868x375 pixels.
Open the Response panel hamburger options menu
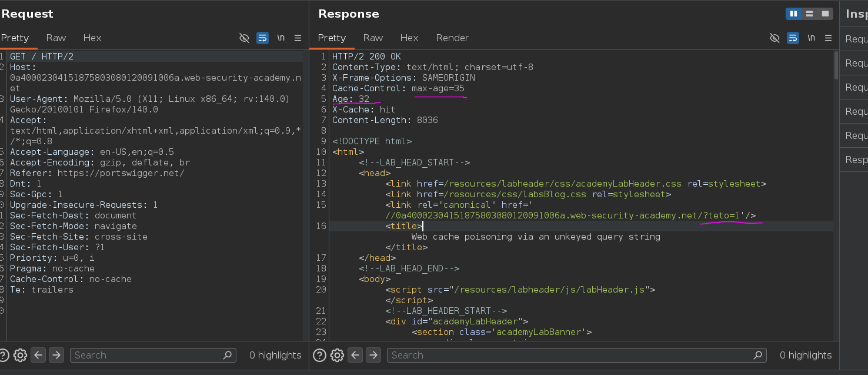828,38
